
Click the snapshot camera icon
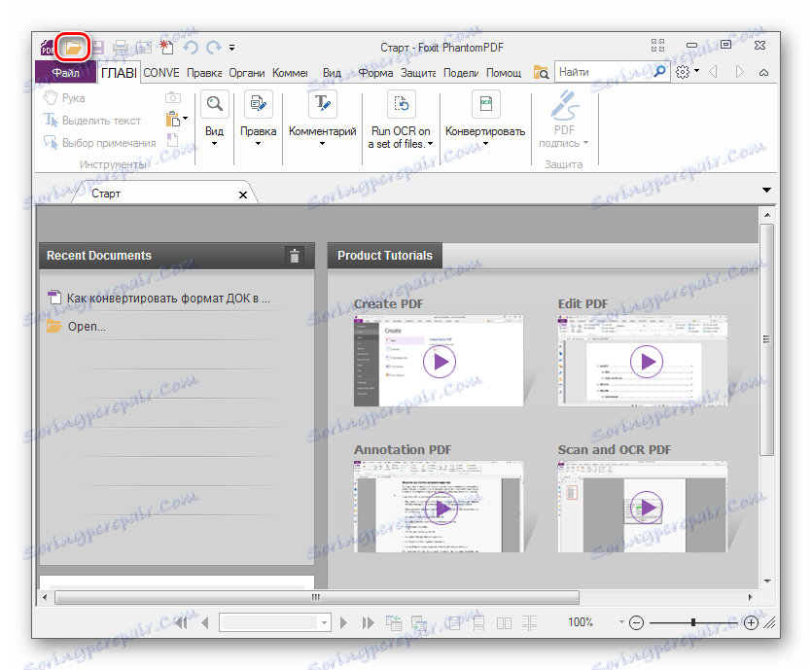pyautogui.click(x=173, y=97)
